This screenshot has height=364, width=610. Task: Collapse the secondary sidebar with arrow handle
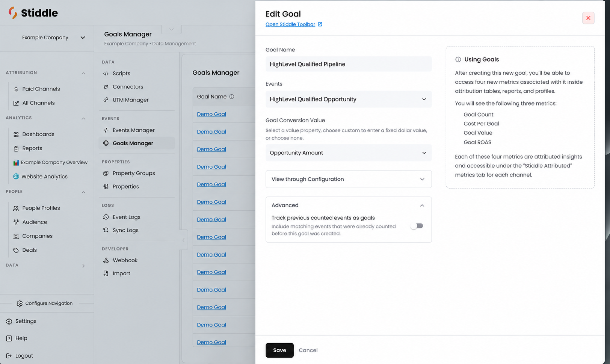[183, 240]
